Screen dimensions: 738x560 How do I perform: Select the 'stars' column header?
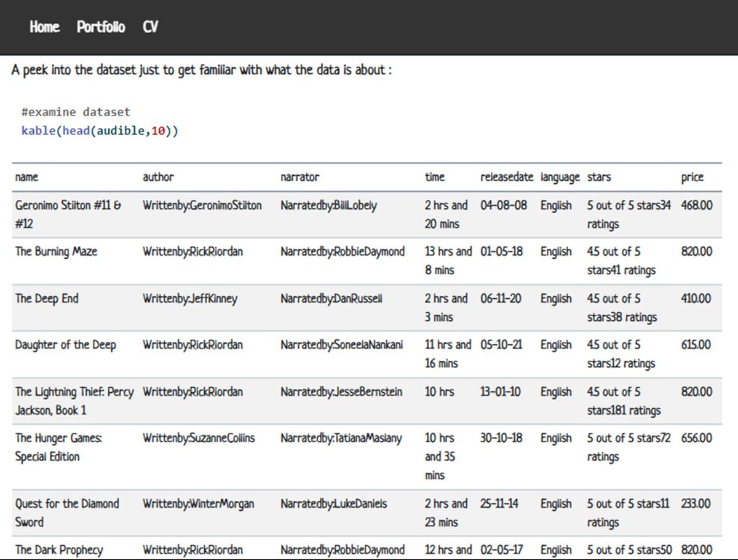(598, 177)
